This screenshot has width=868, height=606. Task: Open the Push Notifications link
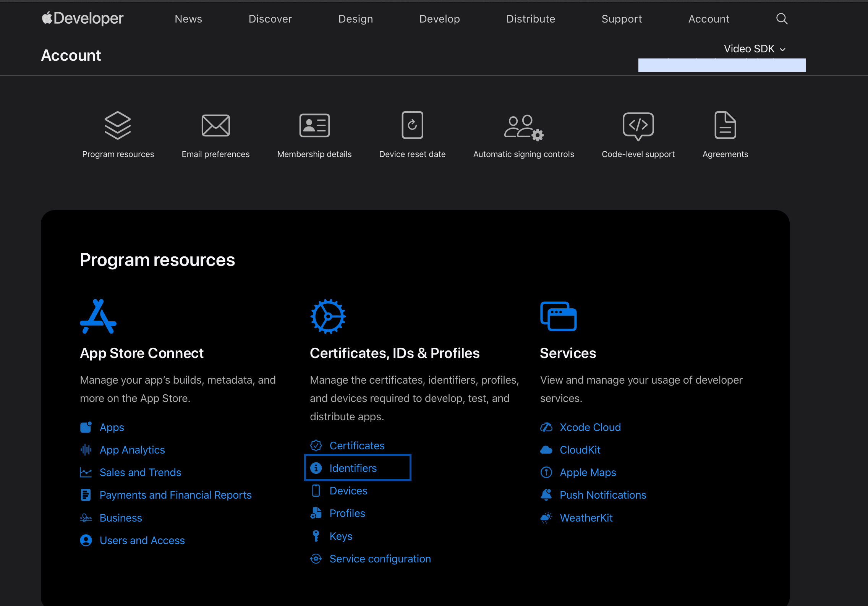click(603, 495)
